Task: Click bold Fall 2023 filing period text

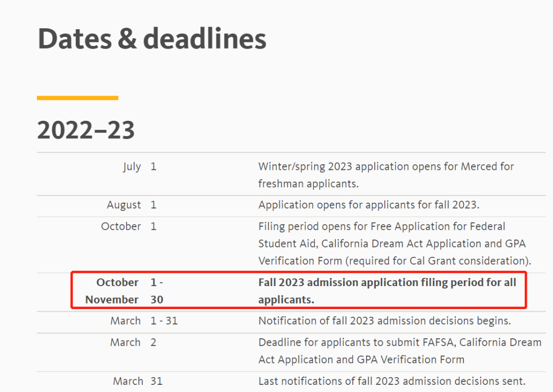Action: (387, 282)
